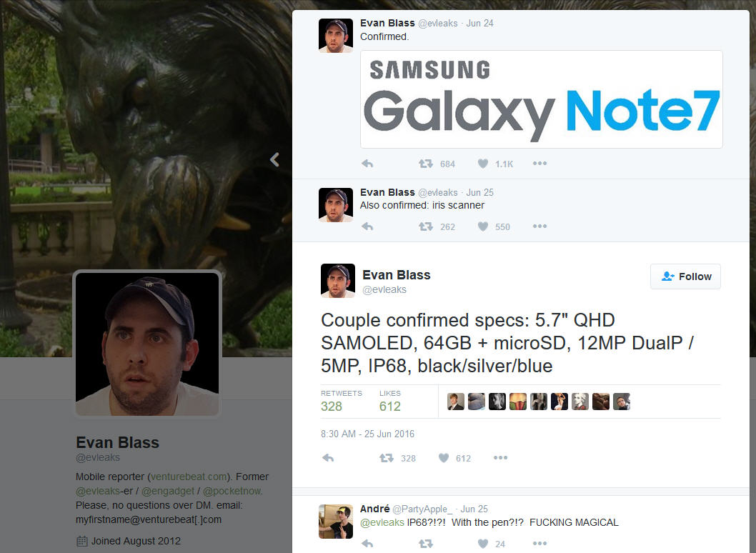Like the 'Also confirmed: iris scanner' tweet

(482, 226)
